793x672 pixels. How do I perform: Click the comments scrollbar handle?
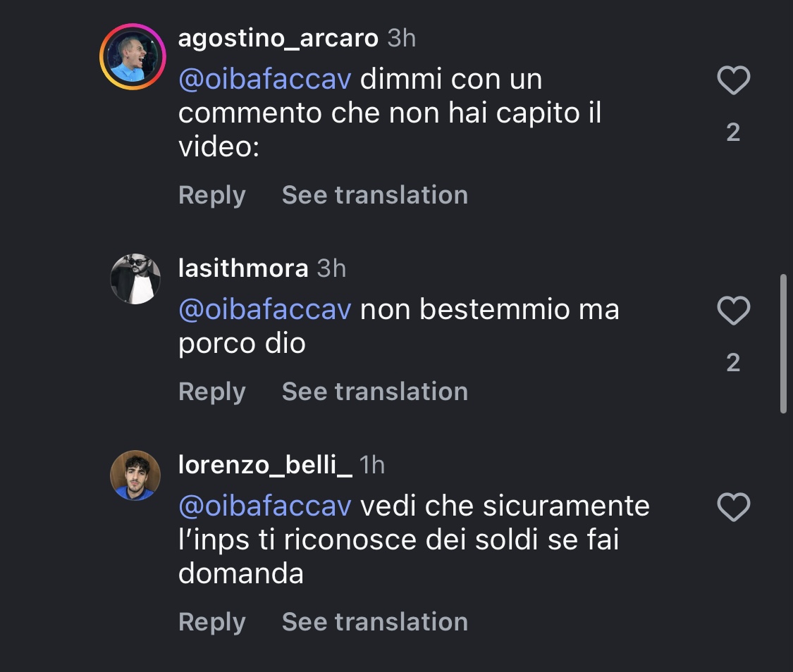(x=783, y=343)
